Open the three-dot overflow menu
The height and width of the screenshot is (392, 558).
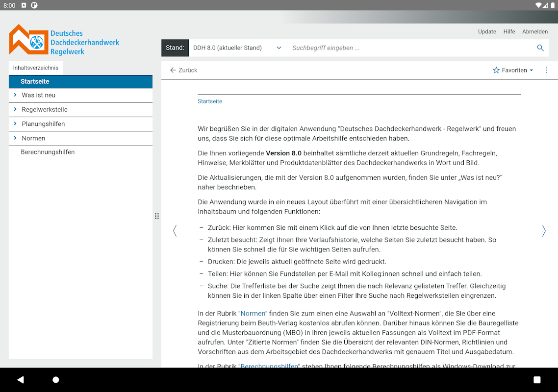tap(546, 70)
